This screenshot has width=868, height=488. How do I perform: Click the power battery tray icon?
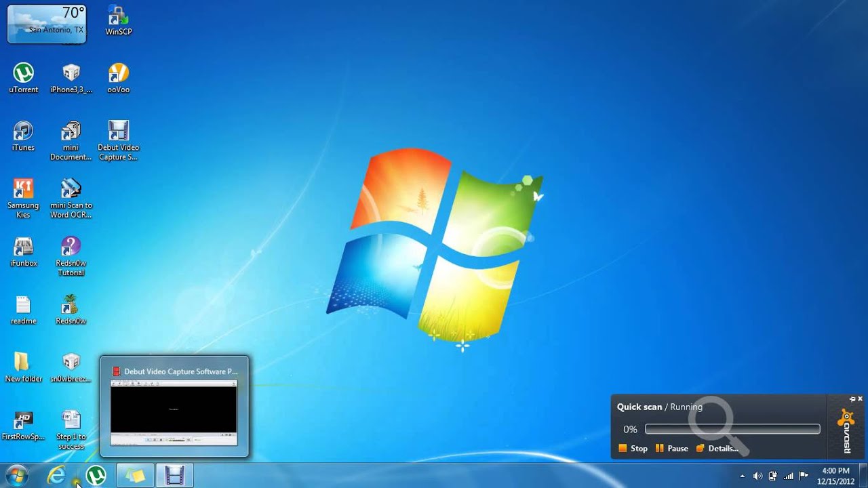(x=773, y=476)
